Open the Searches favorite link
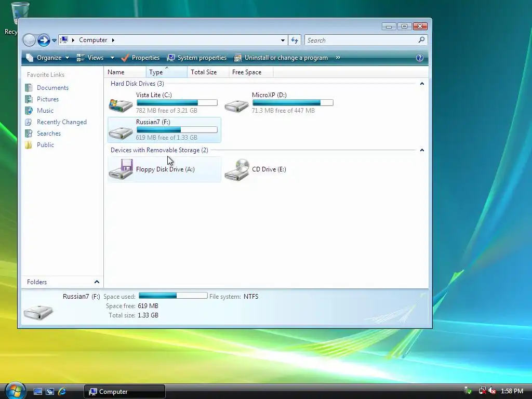 coord(49,134)
